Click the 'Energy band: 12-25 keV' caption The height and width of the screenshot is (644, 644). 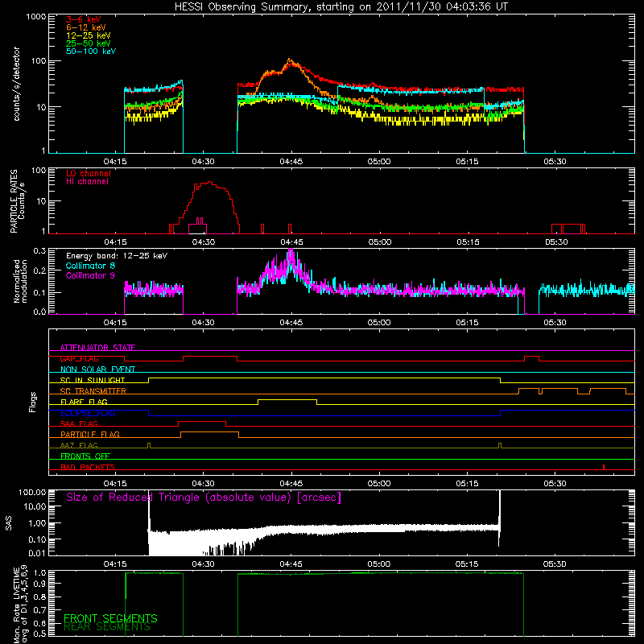pyautogui.click(x=117, y=256)
